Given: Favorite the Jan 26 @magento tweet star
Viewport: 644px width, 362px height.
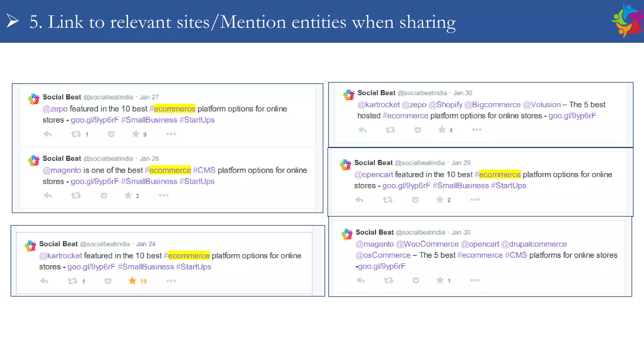Looking at the screenshot, I should pos(128,195).
